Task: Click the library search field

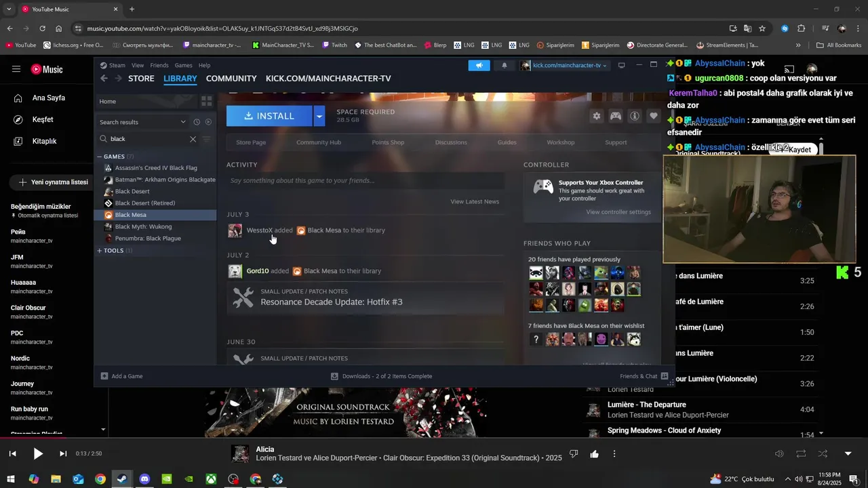Action: pyautogui.click(x=149, y=139)
